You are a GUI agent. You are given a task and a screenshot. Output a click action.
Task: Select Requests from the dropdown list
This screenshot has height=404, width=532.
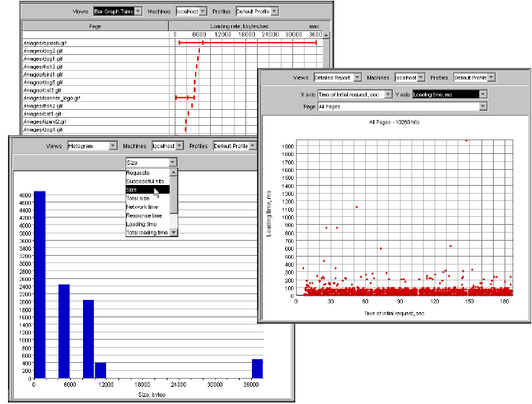(147, 173)
